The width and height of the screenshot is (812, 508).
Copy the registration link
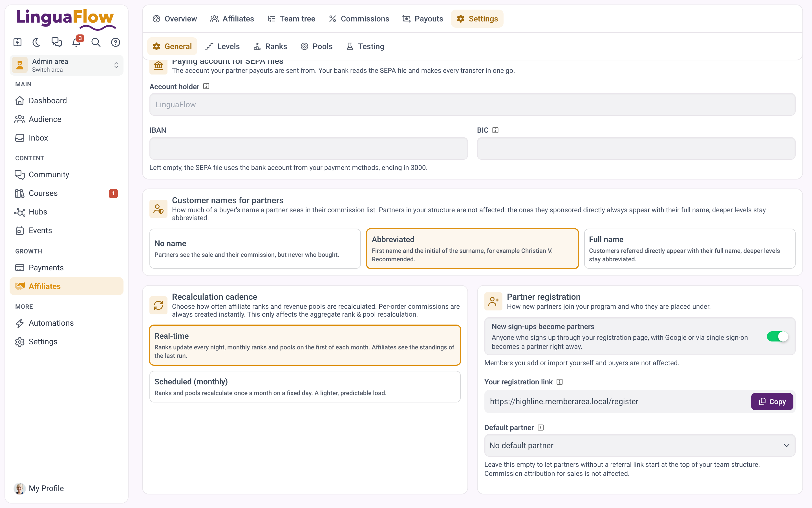click(x=772, y=402)
